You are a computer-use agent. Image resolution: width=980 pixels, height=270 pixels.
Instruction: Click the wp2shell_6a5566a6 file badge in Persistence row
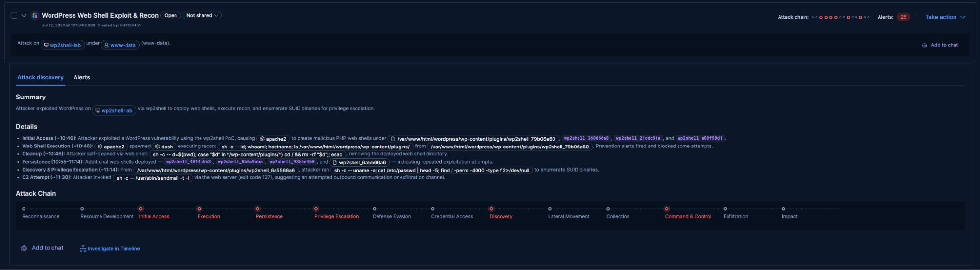[359, 162]
